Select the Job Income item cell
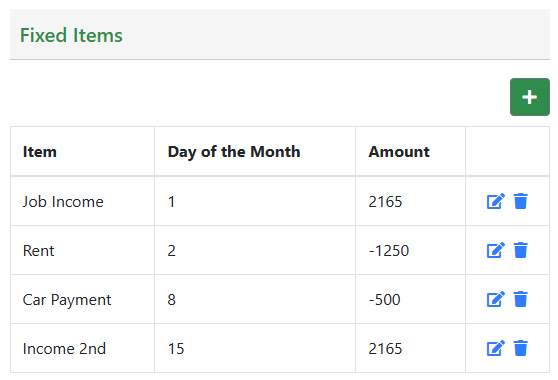This screenshot has height=380, width=558. pos(83,201)
